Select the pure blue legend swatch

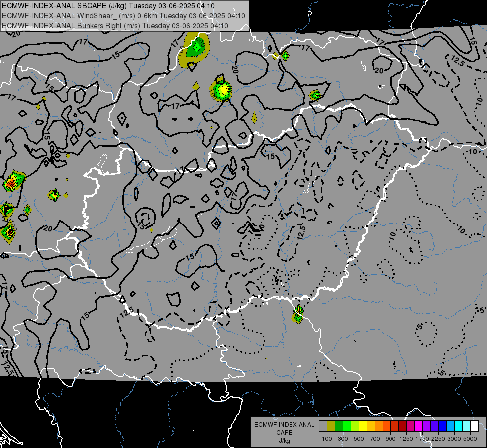443,426
